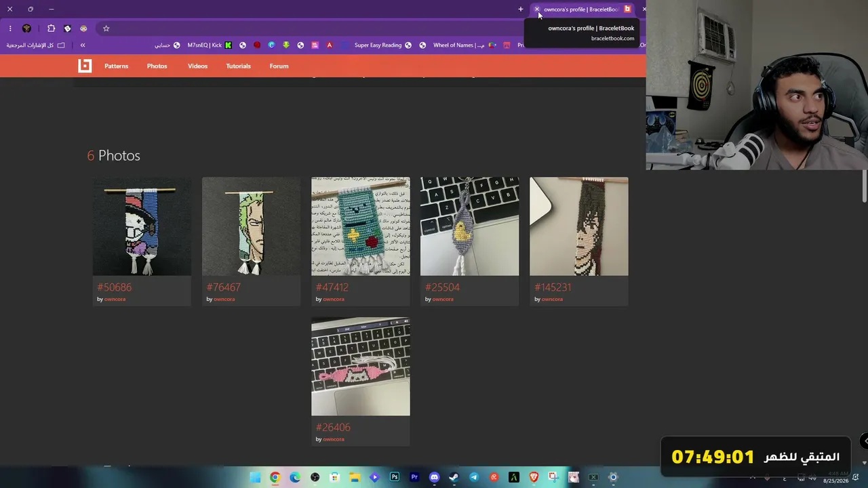Open the Patterns menu
868x488 pixels.
coord(116,66)
